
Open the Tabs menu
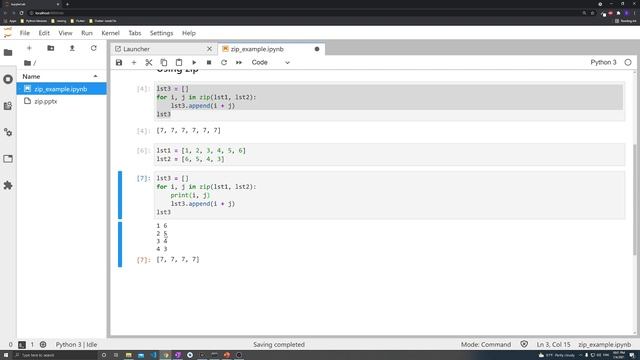pos(135,33)
